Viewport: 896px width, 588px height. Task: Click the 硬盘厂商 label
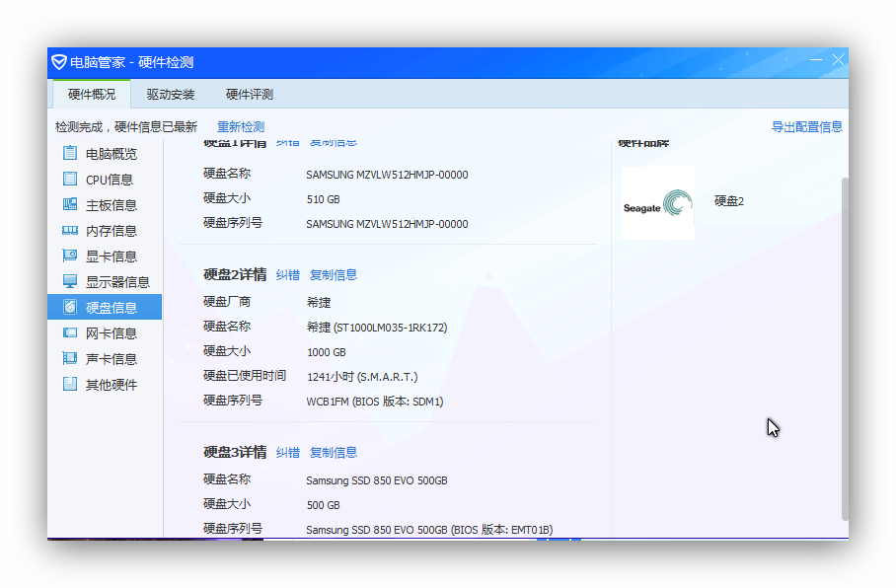(227, 301)
